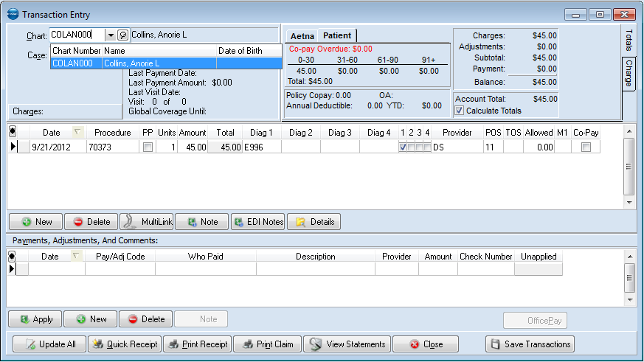
Task: Click the Provider cell DS
Action: point(457,147)
